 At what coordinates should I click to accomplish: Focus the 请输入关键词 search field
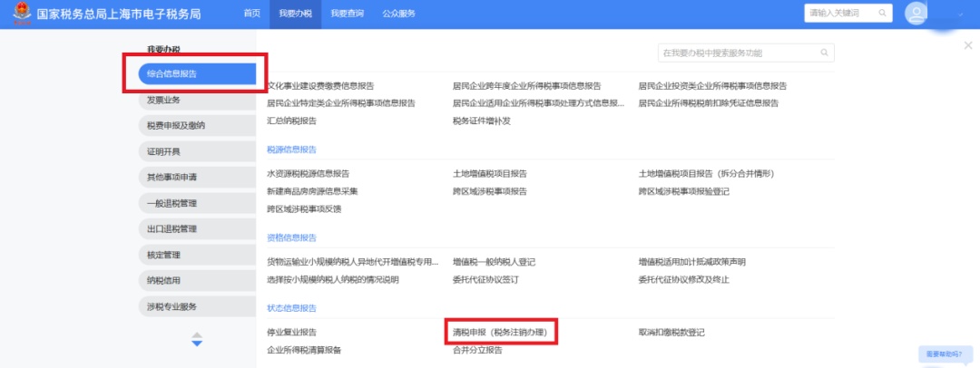pos(835,13)
